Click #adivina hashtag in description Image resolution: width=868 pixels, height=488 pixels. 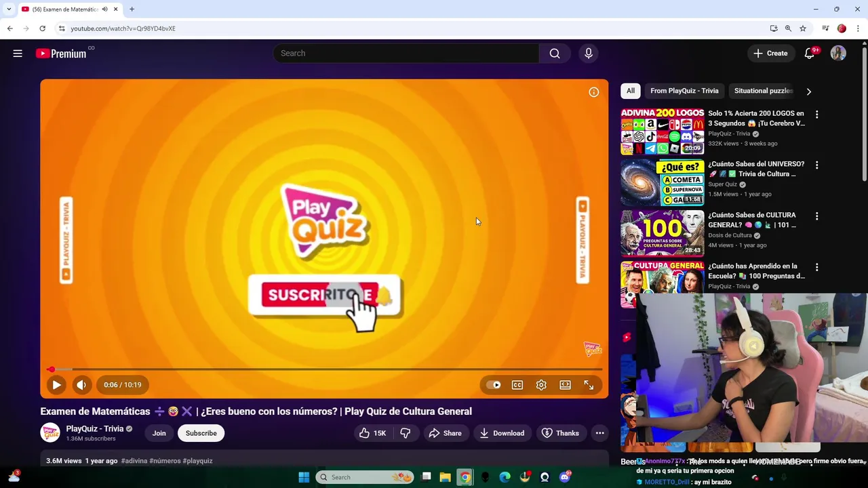pyautogui.click(x=134, y=461)
